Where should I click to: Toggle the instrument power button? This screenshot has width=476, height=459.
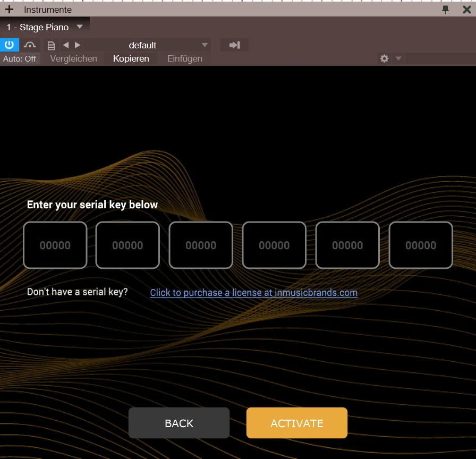click(x=10, y=45)
